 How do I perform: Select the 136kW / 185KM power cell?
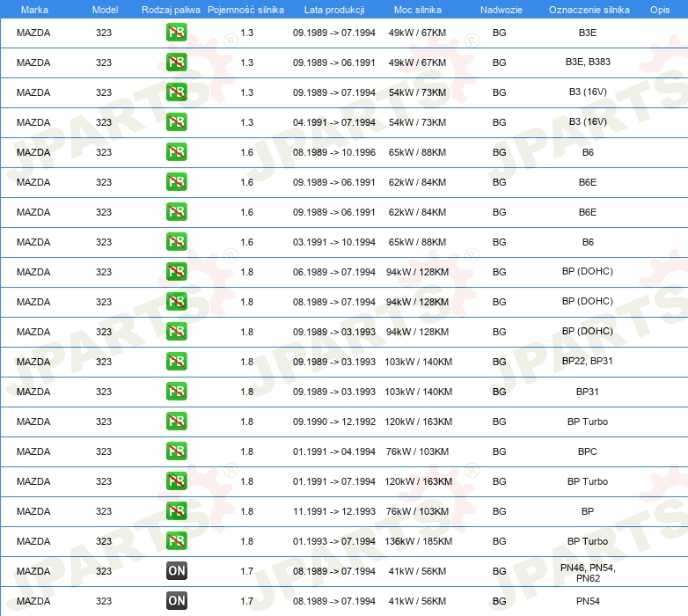(x=418, y=541)
